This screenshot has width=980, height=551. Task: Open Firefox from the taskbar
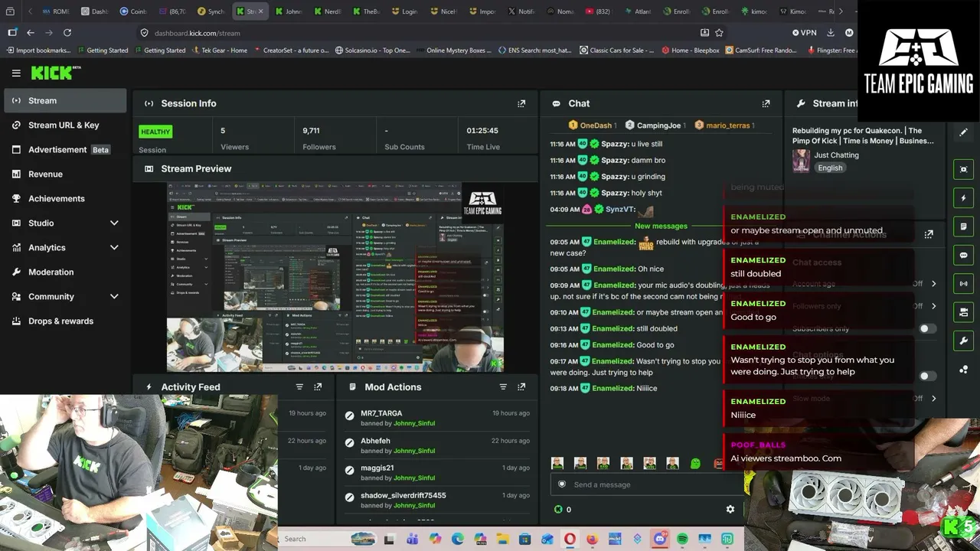point(592,540)
